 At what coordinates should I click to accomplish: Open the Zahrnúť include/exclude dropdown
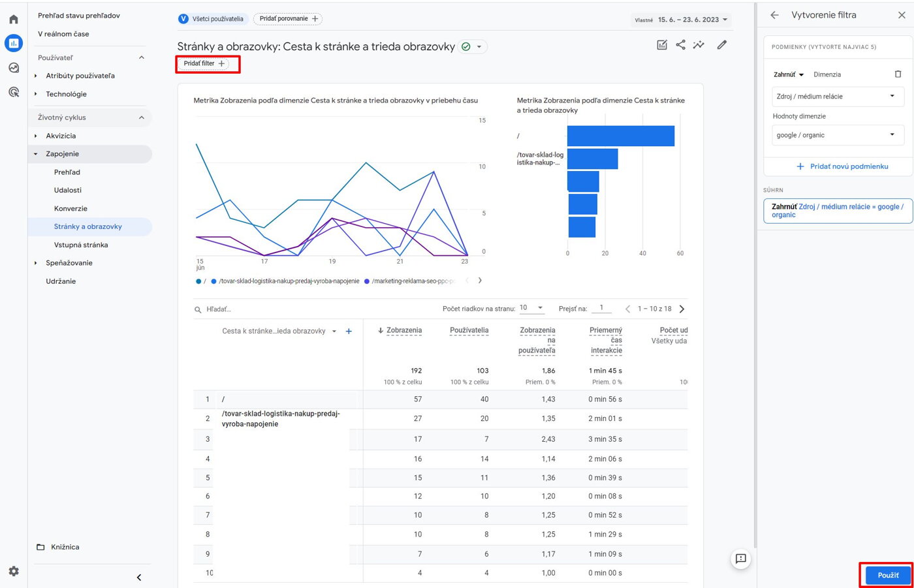pyautogui.click(x=789, y=74)
